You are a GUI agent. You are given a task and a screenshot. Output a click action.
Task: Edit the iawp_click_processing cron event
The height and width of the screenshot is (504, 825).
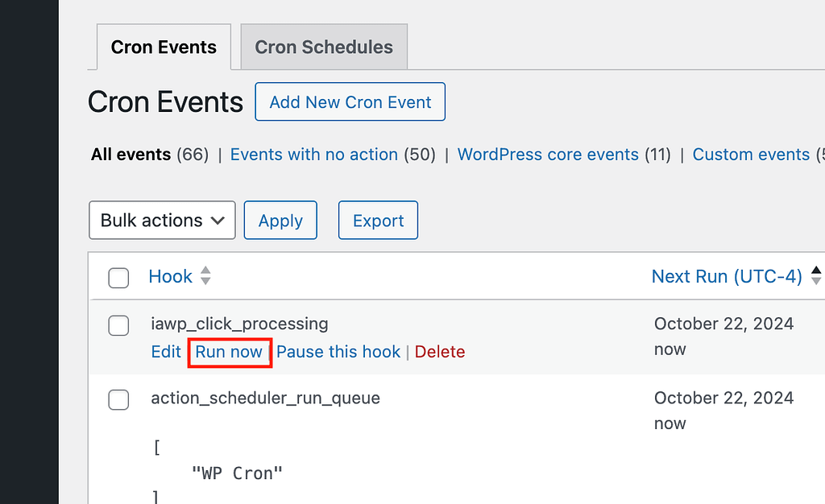166,352
